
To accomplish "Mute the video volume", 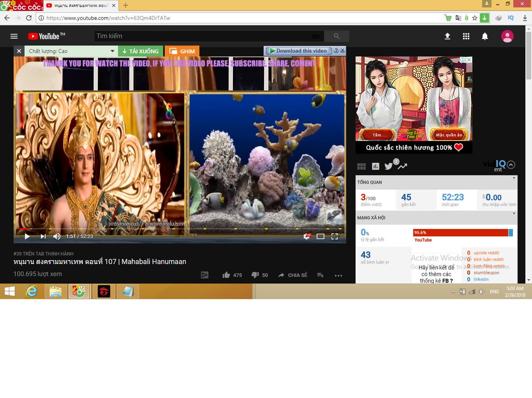I will coord(57,236).
